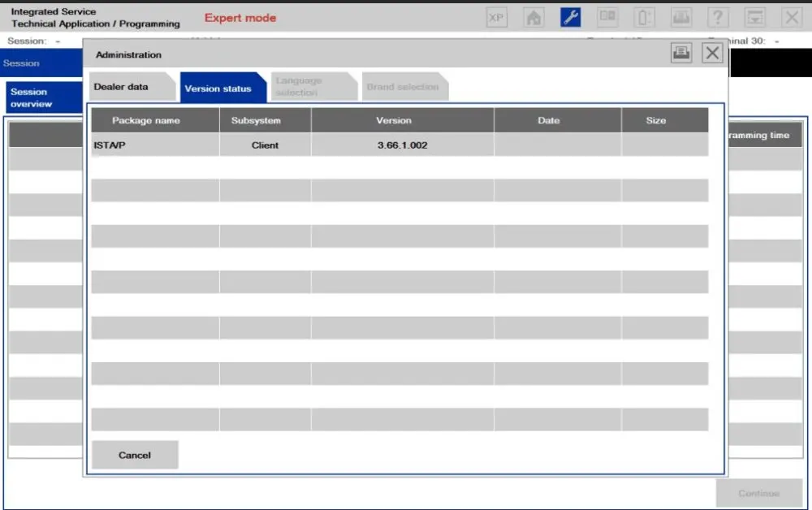Screen dimensions: 812x510
Task: Select the Home icon in the toolbar
Action: click(x=533, y=16)
